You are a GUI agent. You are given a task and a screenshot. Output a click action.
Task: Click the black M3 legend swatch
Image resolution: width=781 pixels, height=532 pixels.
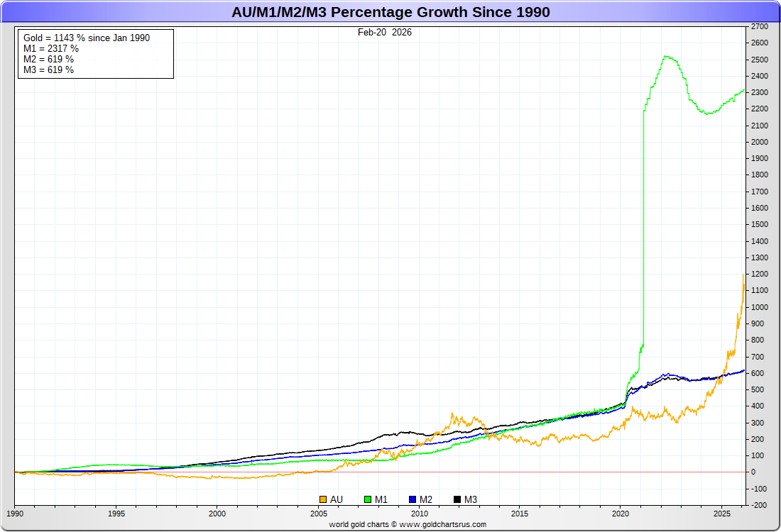(x=457, y=499)
